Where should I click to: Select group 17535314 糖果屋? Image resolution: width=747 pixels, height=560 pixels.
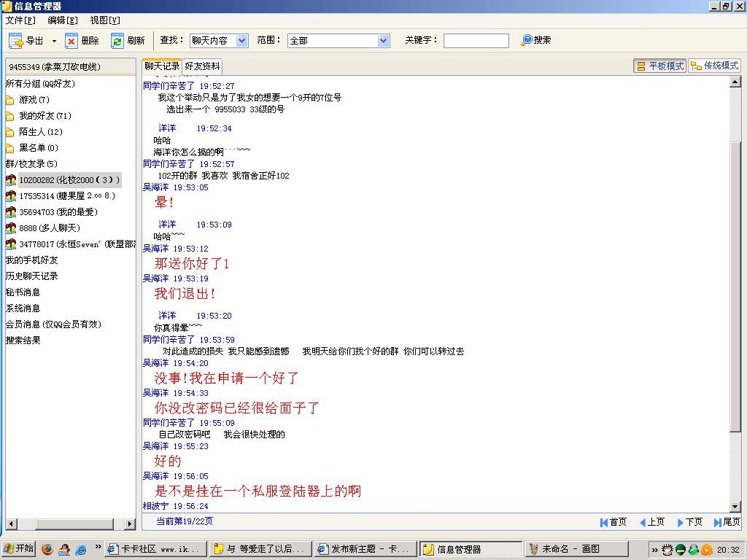click(x=66, y=195)
